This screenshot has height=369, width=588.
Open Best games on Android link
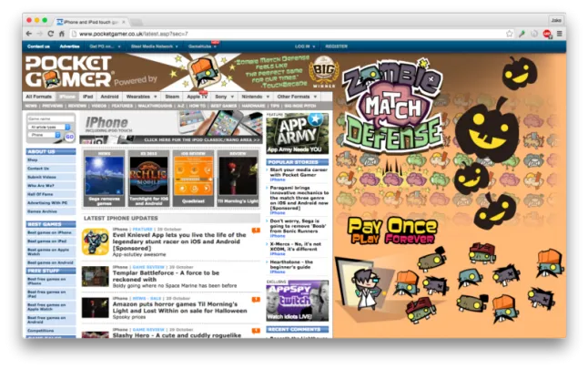(51, 262)
